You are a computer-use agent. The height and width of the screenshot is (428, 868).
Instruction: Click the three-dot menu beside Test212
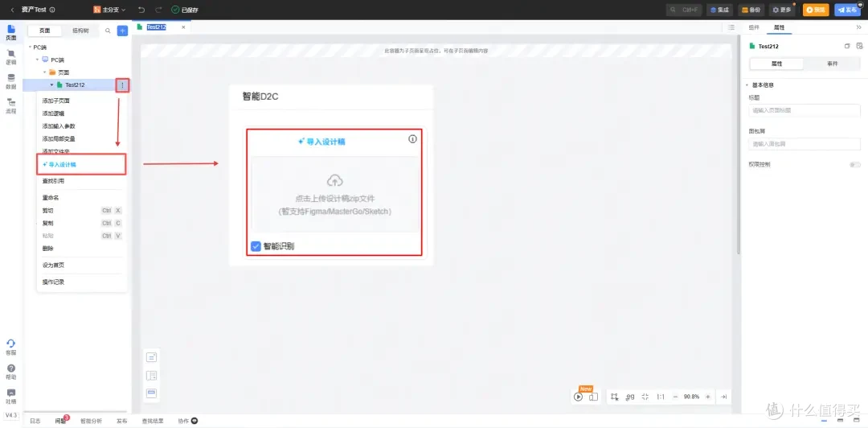122,84
